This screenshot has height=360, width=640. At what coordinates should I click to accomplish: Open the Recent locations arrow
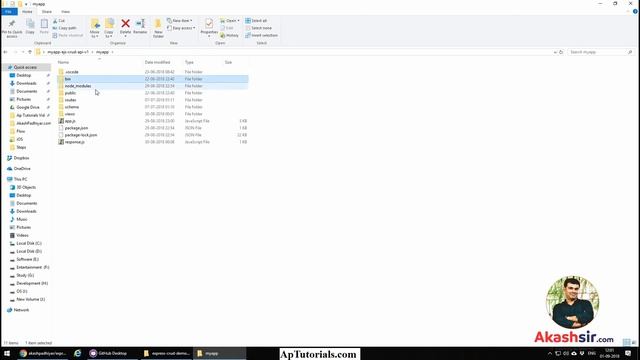coord(23,52)
